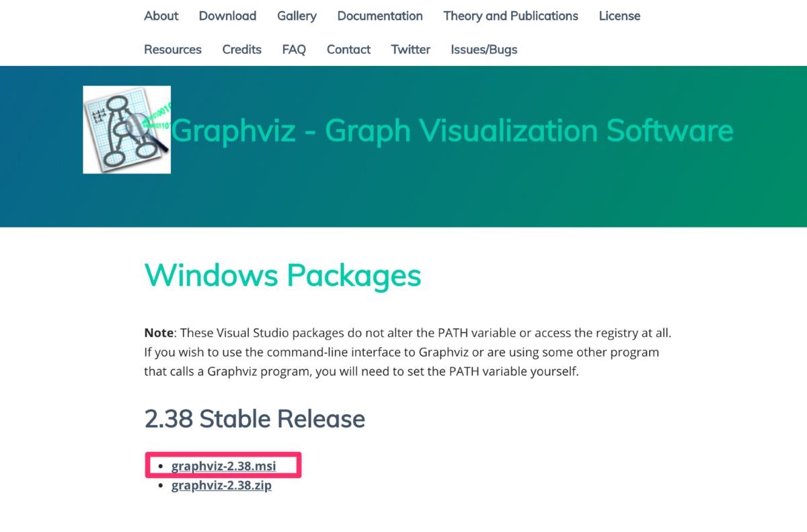Screen dimensions: 807x532
Task: Open the Documentation page
Action: 380,16
